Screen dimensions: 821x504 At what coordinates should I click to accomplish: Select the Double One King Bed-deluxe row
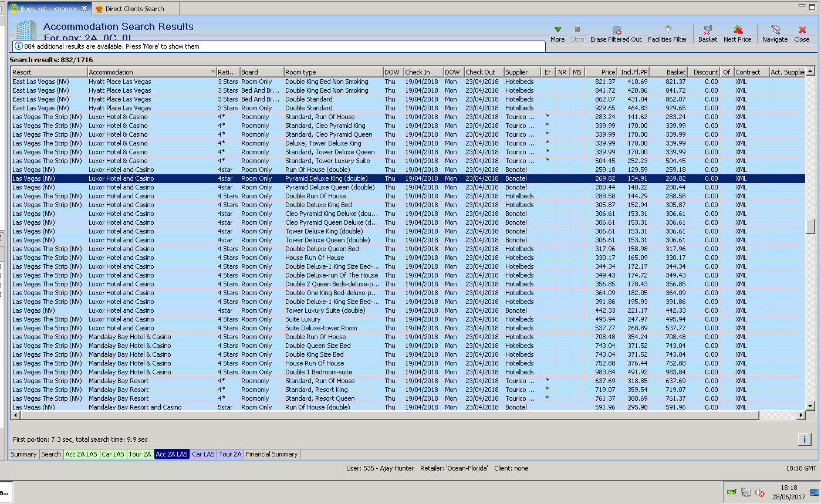click(x=408, y=293)
